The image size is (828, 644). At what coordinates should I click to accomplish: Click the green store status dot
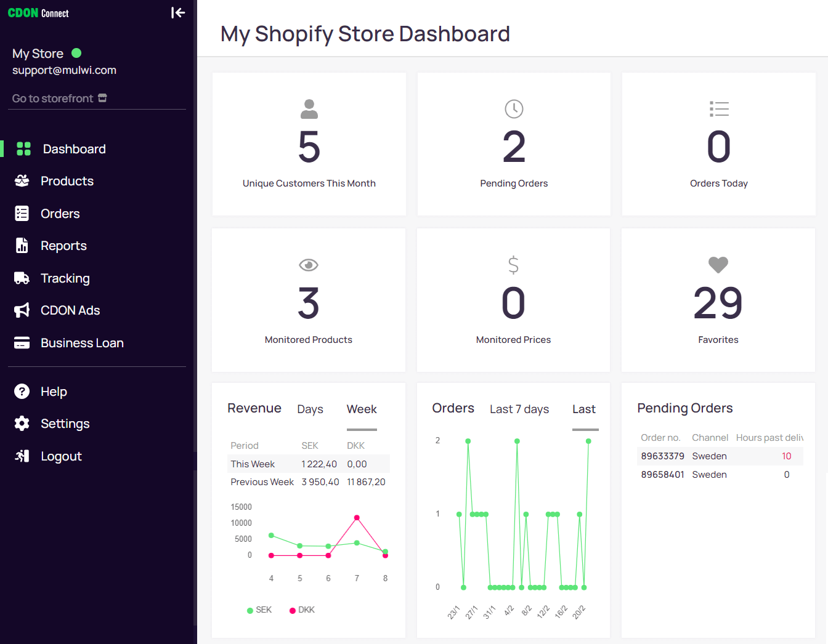point(76,53)
